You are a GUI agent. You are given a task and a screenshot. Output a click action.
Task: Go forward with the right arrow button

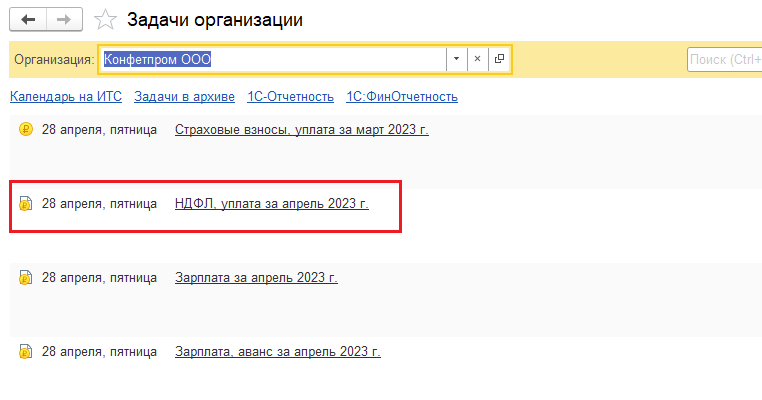[x=64, y=19]
